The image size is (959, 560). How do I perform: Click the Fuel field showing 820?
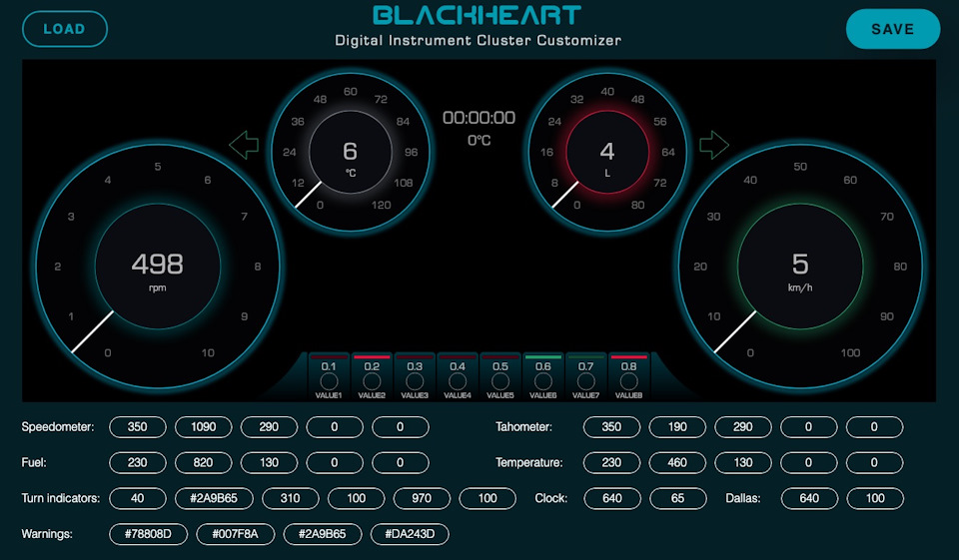204,463
